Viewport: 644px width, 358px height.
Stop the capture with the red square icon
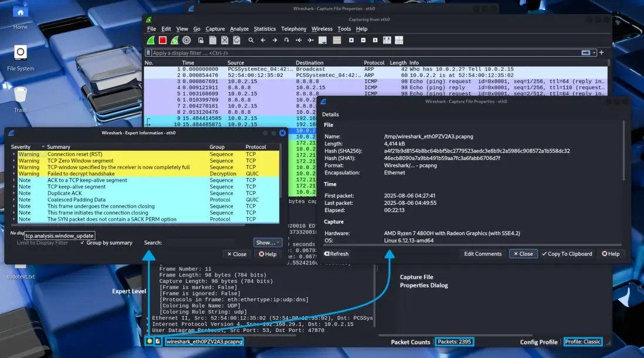pyautogui.click(x=162, y=40)
